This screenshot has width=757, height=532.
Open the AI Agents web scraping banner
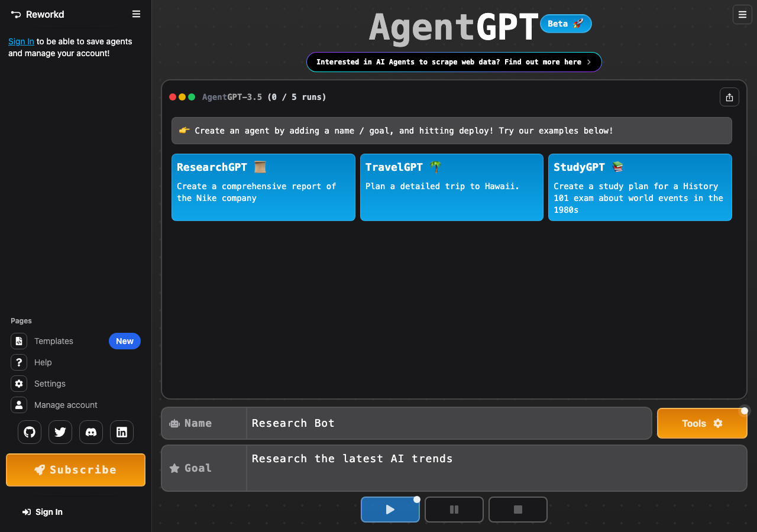(454, 62)
